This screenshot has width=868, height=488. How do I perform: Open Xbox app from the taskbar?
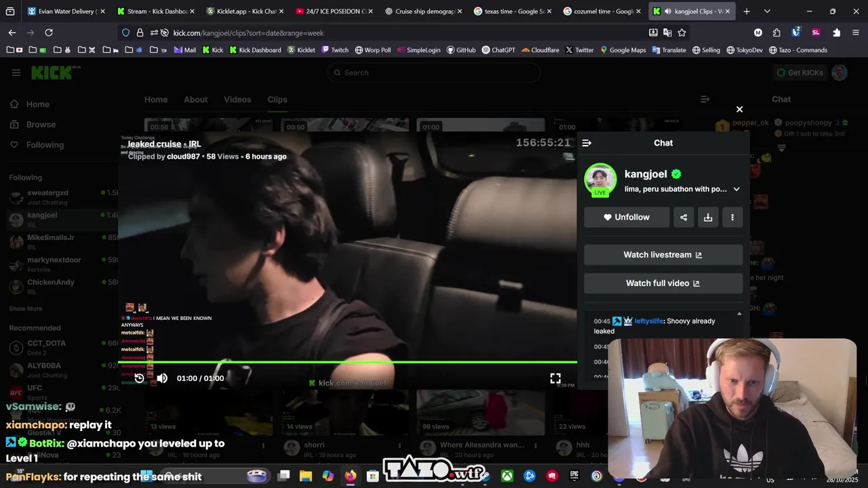(x=507, y=476)
